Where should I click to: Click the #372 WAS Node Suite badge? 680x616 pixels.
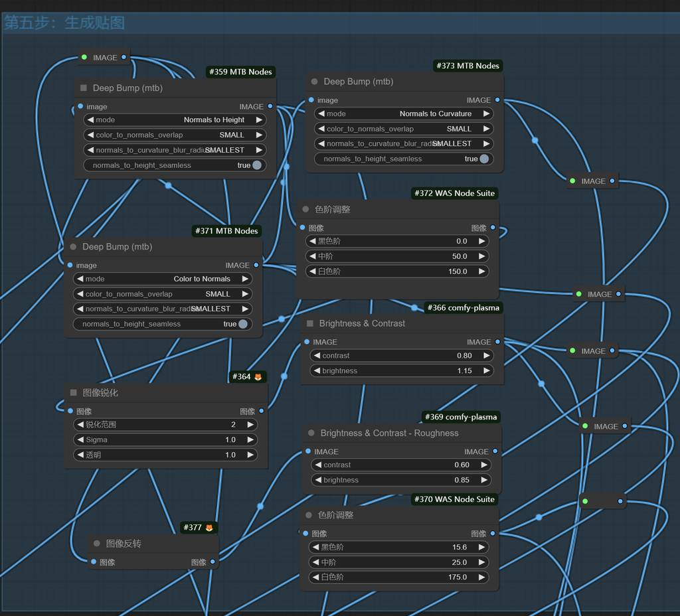click(x=455, y=193)
